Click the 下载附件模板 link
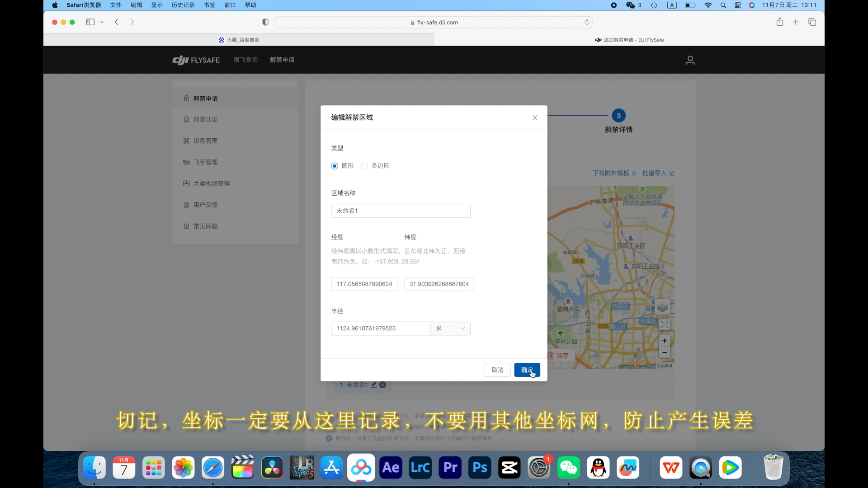The height and width of the screenshot is (488, 868). (x=614, y=173)
